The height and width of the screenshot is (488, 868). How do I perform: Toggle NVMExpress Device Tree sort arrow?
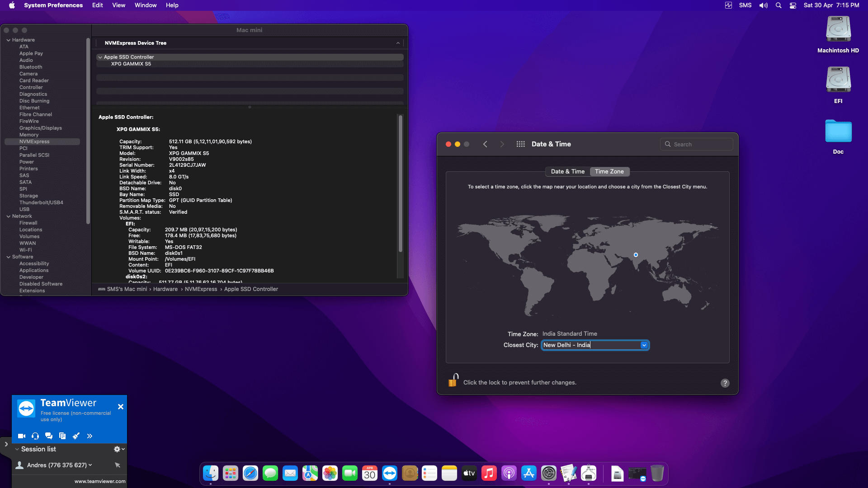point(398,43)
